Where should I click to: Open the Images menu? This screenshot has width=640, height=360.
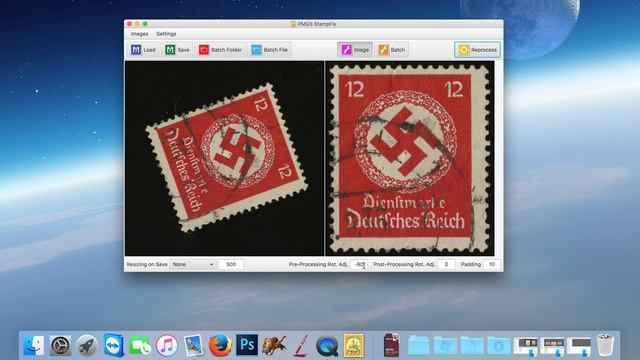tap(140, 34)
